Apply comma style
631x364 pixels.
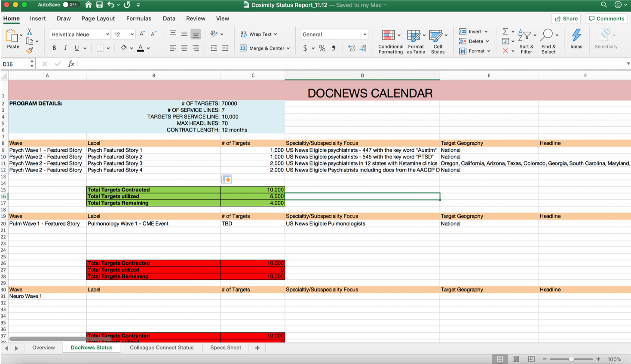tap(334, 48)
